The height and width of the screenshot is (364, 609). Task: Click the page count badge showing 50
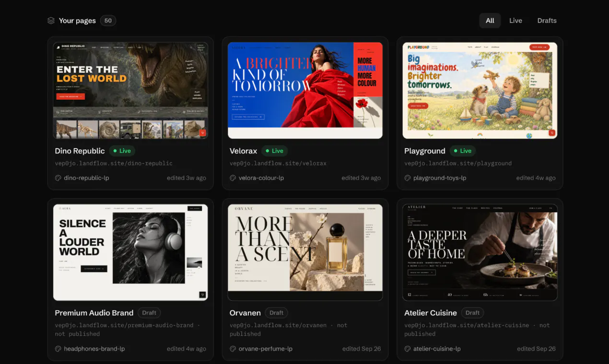tap(108, 21)
